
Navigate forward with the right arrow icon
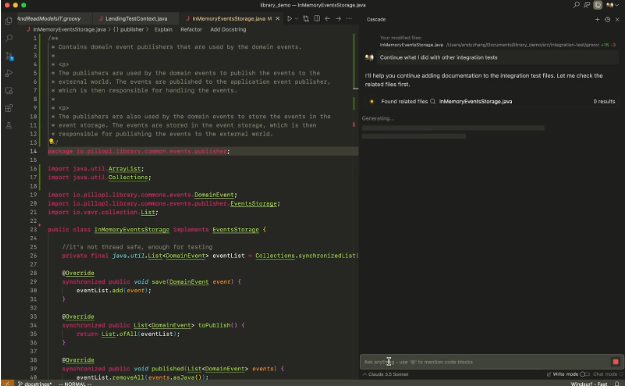pyautogui.click(x=339, y=19)
